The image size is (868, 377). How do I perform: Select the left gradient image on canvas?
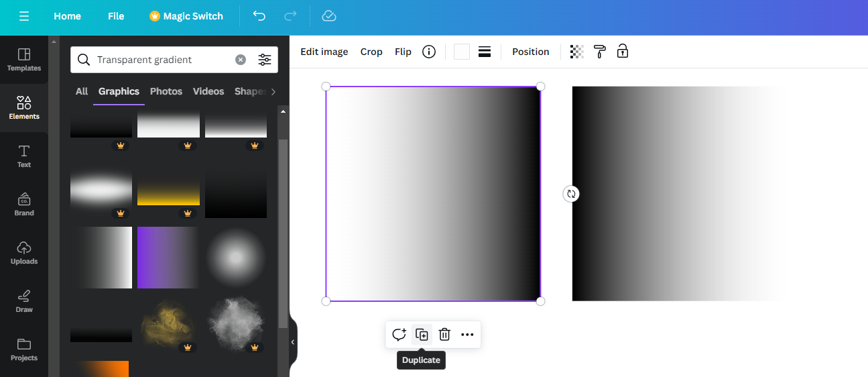[x=433, y=194]
